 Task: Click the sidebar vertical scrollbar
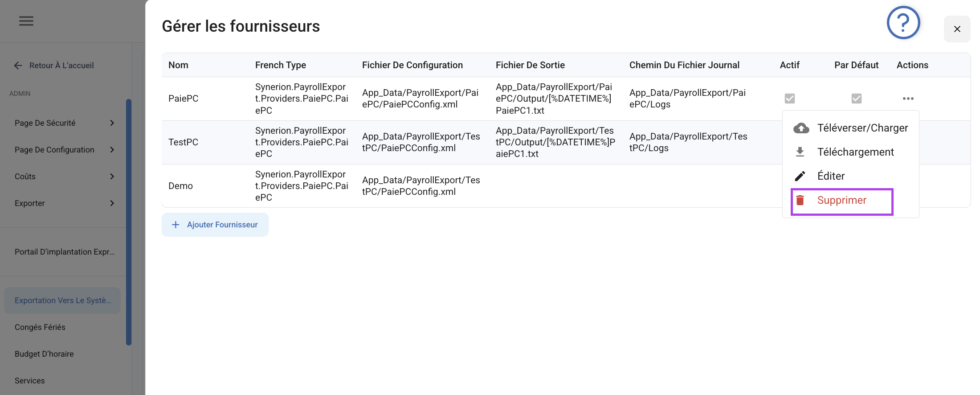129,222
